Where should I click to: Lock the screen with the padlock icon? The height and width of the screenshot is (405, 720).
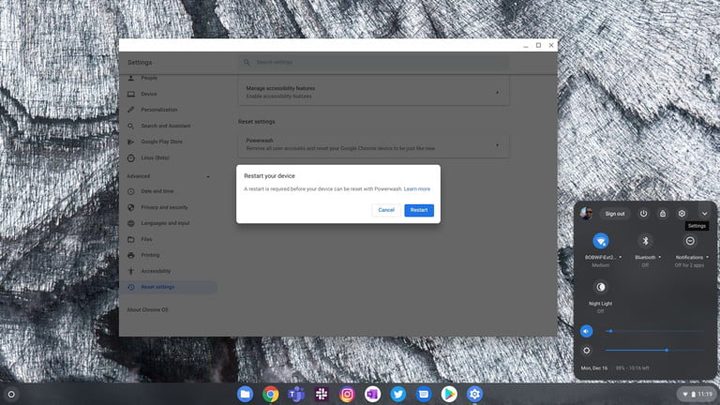point(663,214)
